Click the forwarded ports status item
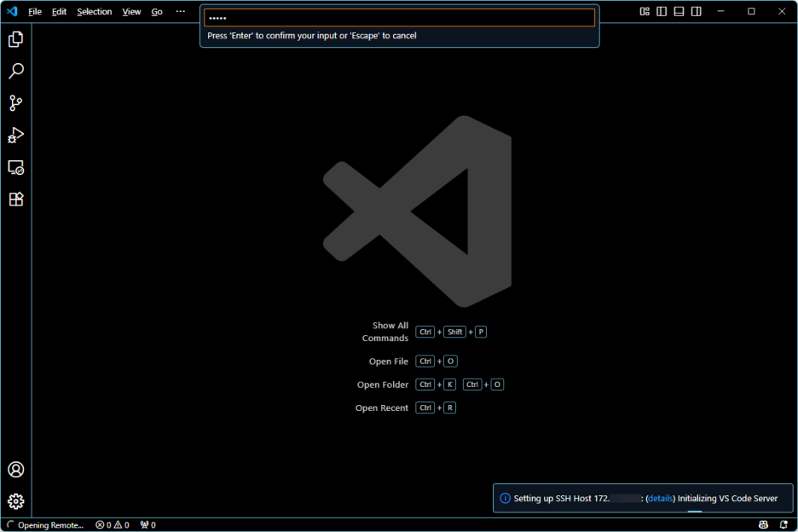Viewport: 798px width, 532px height. pos(148,525)
